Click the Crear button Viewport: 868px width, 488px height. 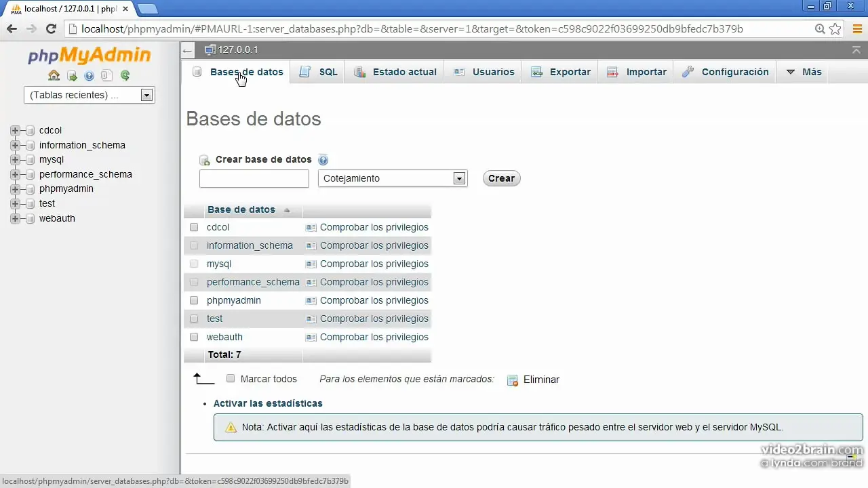point(502,179)
